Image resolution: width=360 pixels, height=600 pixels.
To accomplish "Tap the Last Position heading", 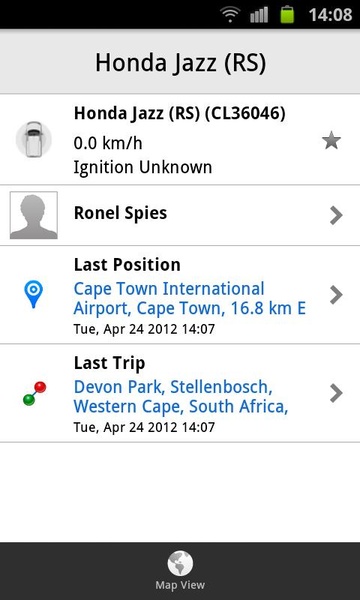I will click(127, 265).
